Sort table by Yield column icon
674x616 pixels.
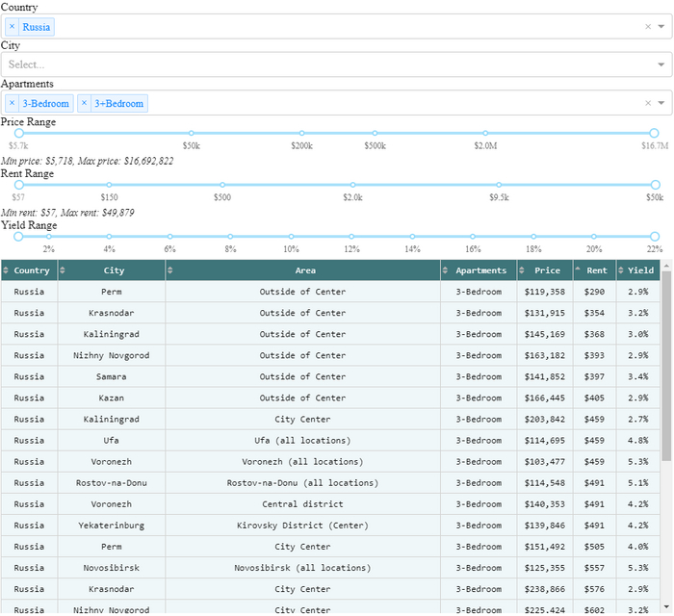click(622, 271)
